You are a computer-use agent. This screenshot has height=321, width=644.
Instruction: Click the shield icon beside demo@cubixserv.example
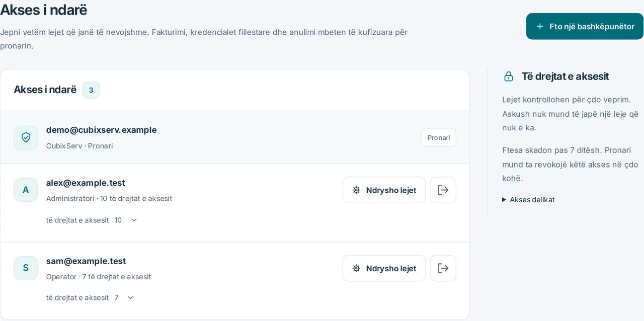(x=26, y=137)
